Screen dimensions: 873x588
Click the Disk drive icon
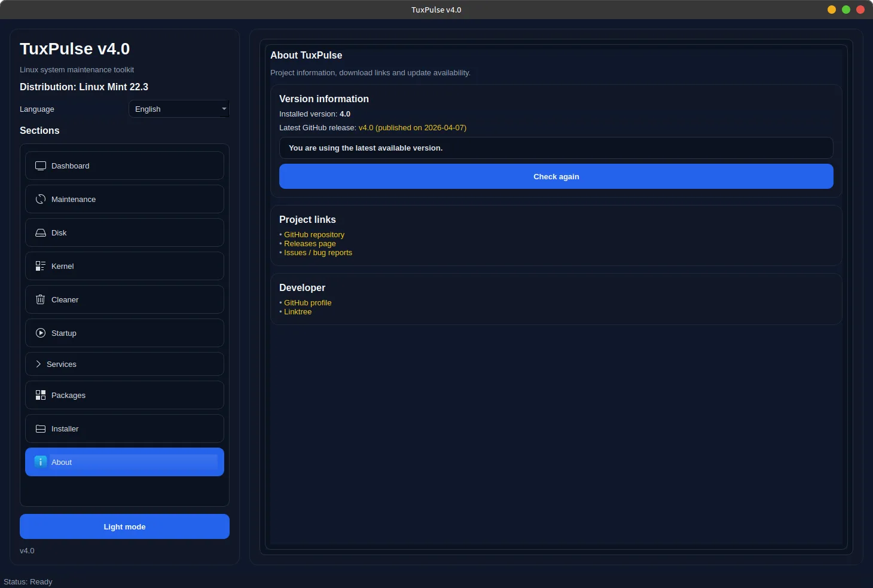tap(41, 232)
